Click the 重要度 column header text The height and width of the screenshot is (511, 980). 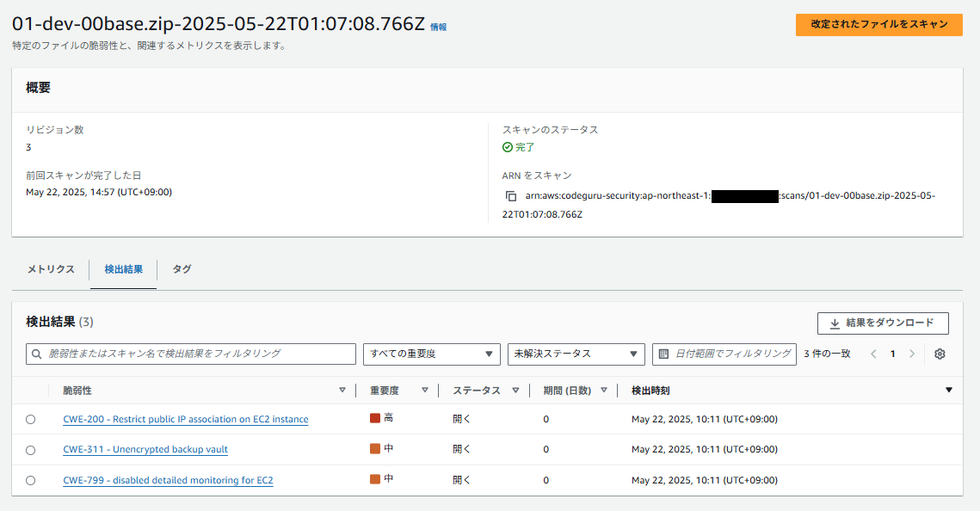point(385,391)
